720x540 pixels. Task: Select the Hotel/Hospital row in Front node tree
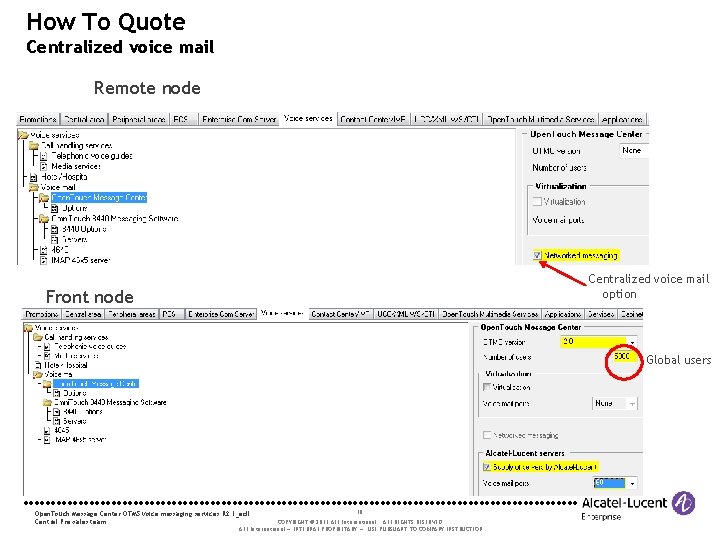coord(61,365)
